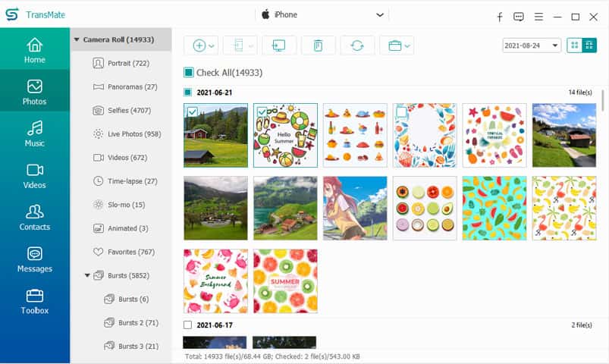Viewport: 609px width, 364px height.
Task: Collapse the Bursts tree folder
Action: [87, 275]
